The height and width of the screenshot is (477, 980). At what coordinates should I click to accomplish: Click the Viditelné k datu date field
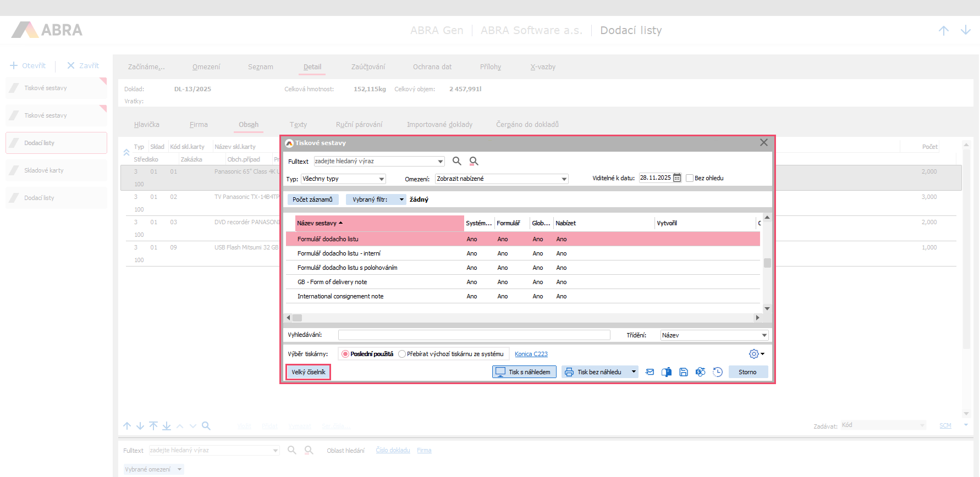(x=656, y=178)
